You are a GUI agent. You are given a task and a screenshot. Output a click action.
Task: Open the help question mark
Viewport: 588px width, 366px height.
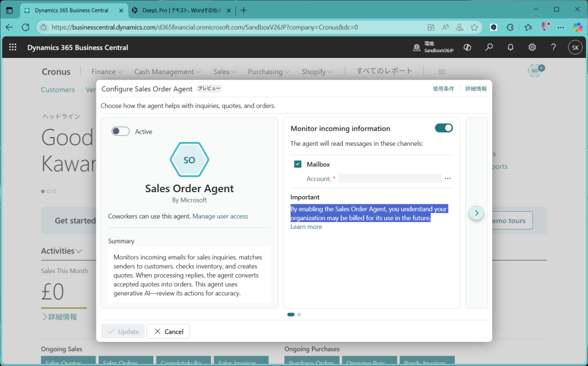pyautogui.click(x=554, y=47)
